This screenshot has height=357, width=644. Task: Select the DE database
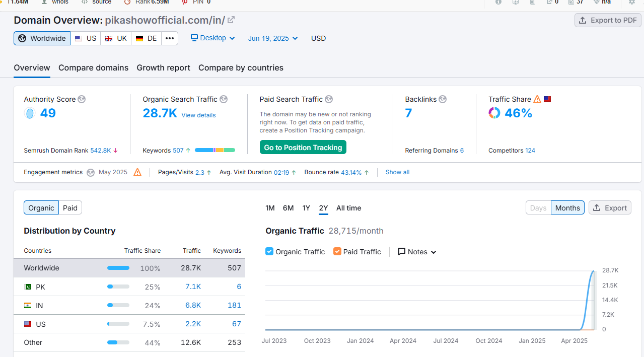pos(147,38)
